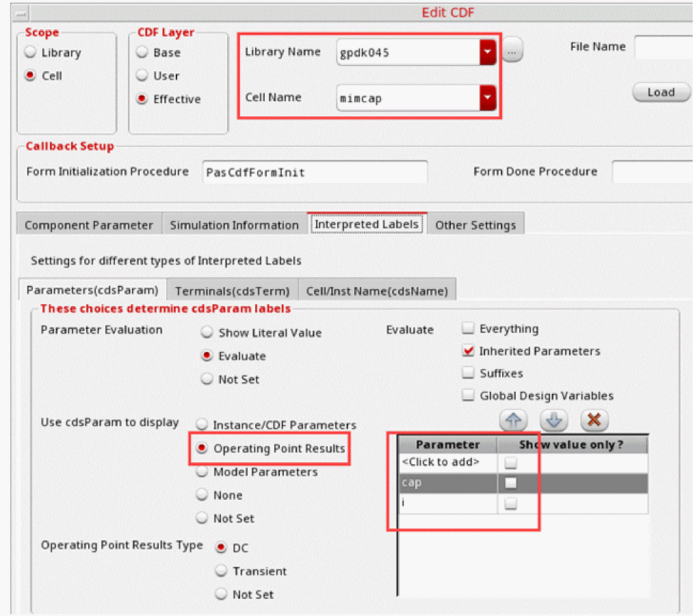
Task: Click the Parameter column header
Action: click(447, 444)
